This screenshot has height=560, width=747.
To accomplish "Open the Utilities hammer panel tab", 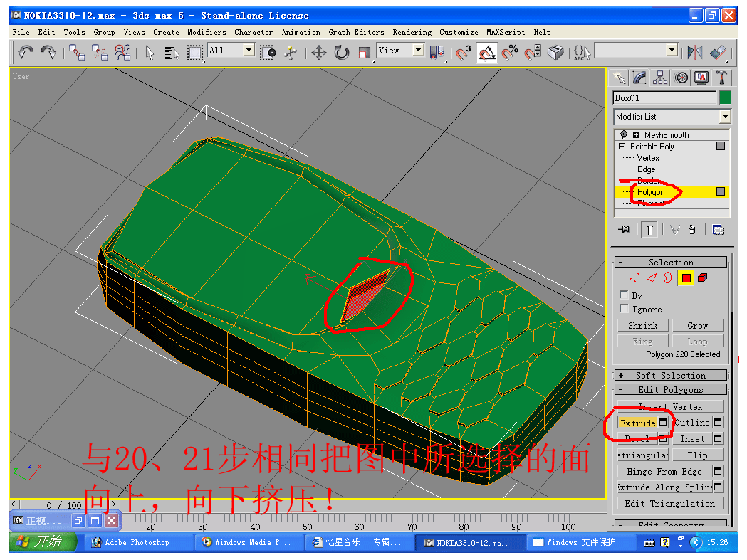I will (722, 78).
